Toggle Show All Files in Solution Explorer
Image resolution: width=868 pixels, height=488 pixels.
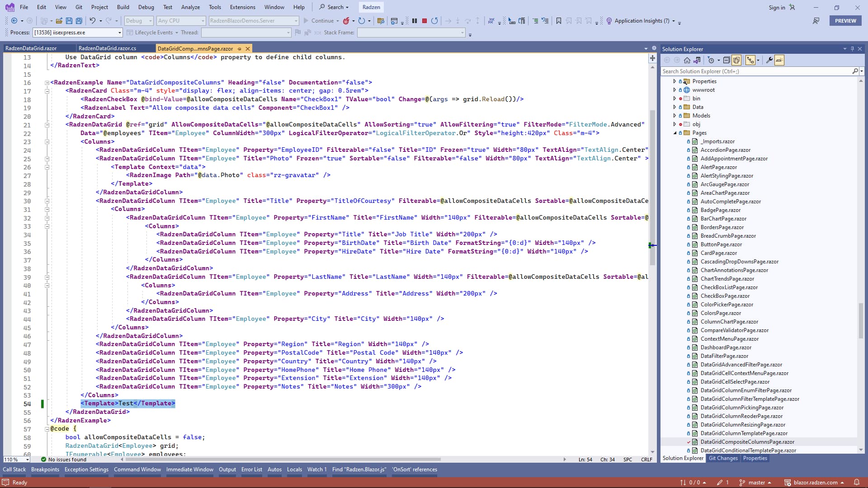736,60
